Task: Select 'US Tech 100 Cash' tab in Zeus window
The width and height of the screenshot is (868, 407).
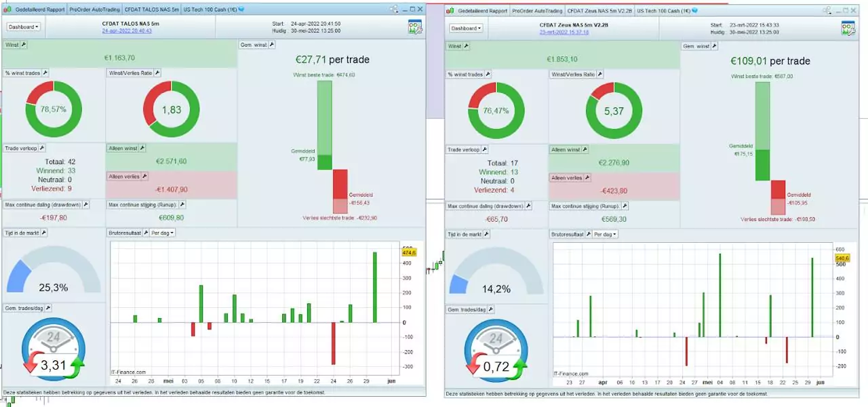Action: [x=667, y=11]
